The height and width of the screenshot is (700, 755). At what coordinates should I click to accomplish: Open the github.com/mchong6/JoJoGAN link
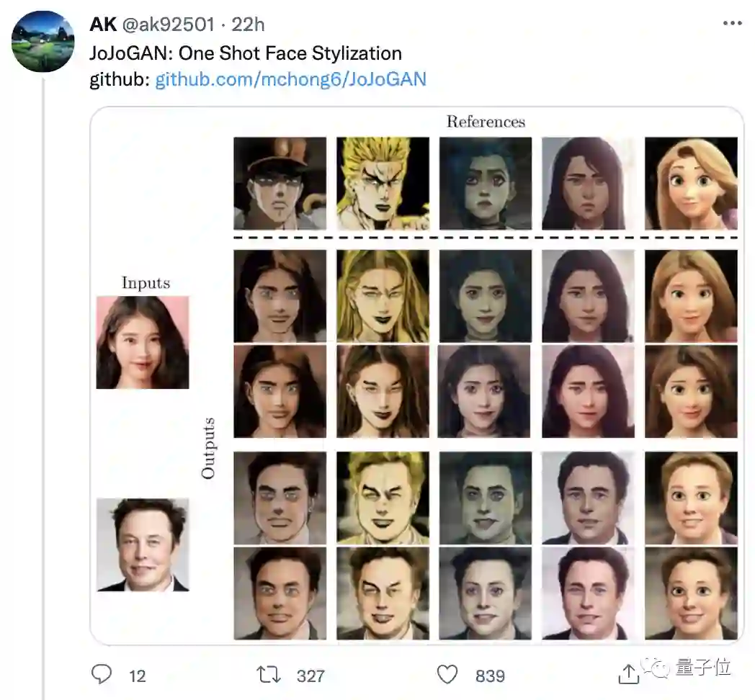click(291, 78)
